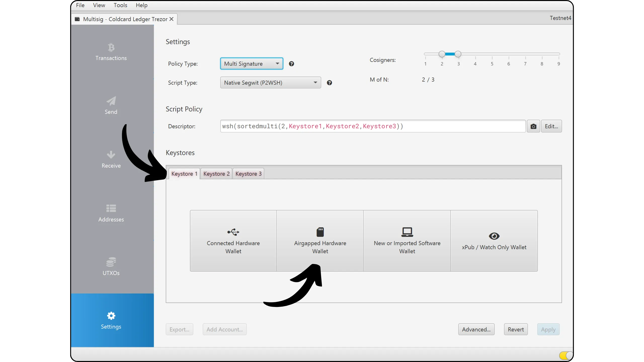Screen dimensions: 644x362
Task: Click help icon next to Policy Type
Action: pos(291,64)
